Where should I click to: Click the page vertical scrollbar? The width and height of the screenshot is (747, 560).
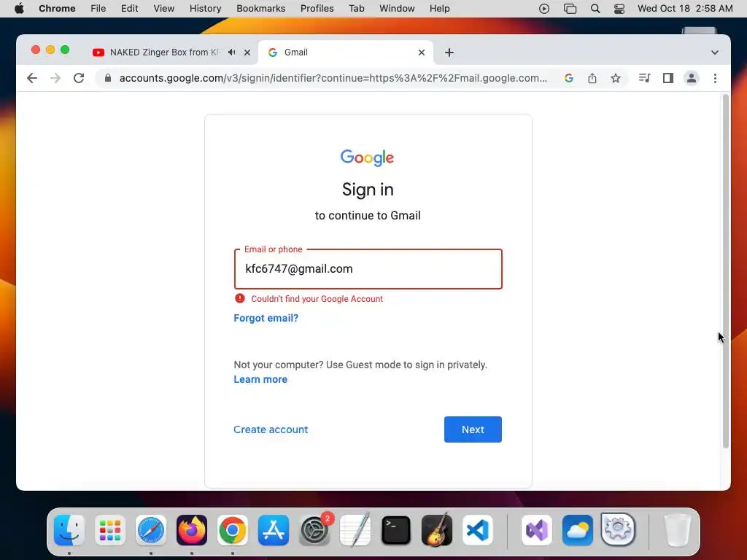[726, 271]
